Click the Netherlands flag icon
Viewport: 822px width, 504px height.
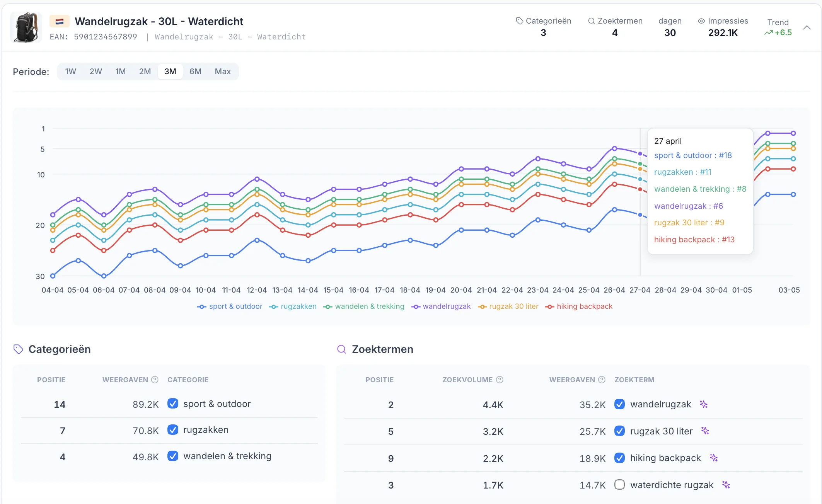(x=60, y=21)
